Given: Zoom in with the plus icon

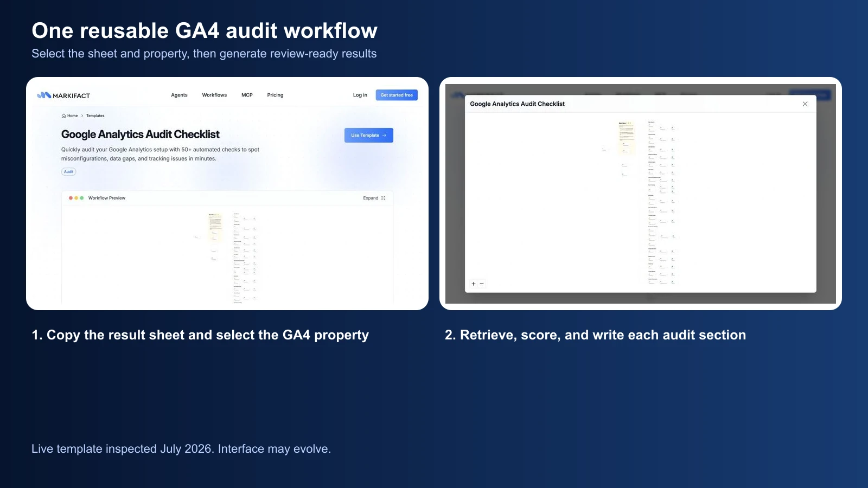Looking at the screenshot, I should click(474, 284).
